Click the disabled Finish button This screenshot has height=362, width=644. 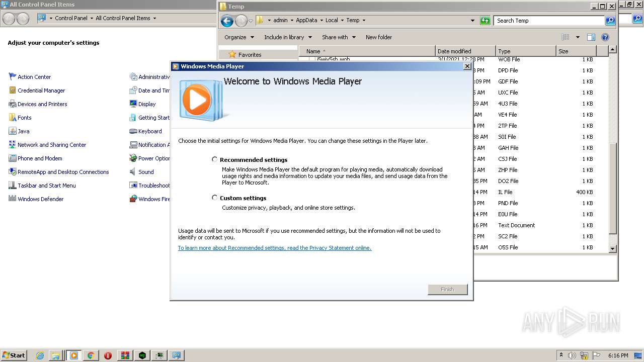click(x=447, y=290)
